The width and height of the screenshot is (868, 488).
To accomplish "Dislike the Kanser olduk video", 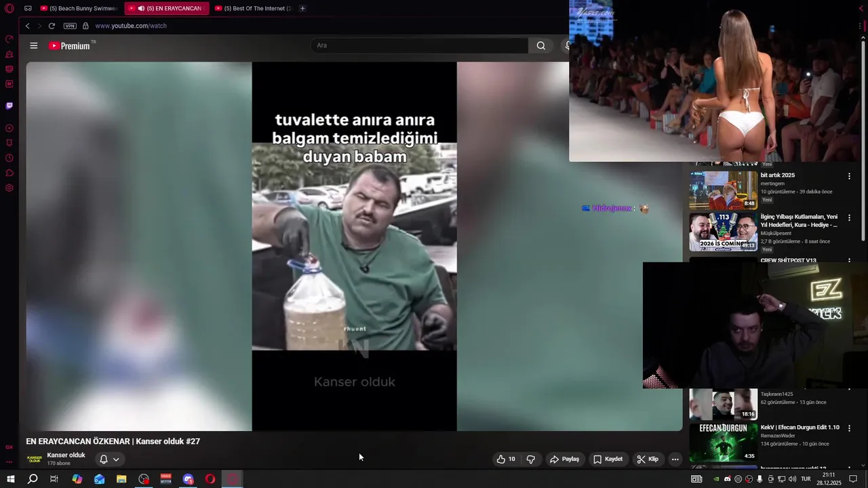I will click(x=530, y=459).
